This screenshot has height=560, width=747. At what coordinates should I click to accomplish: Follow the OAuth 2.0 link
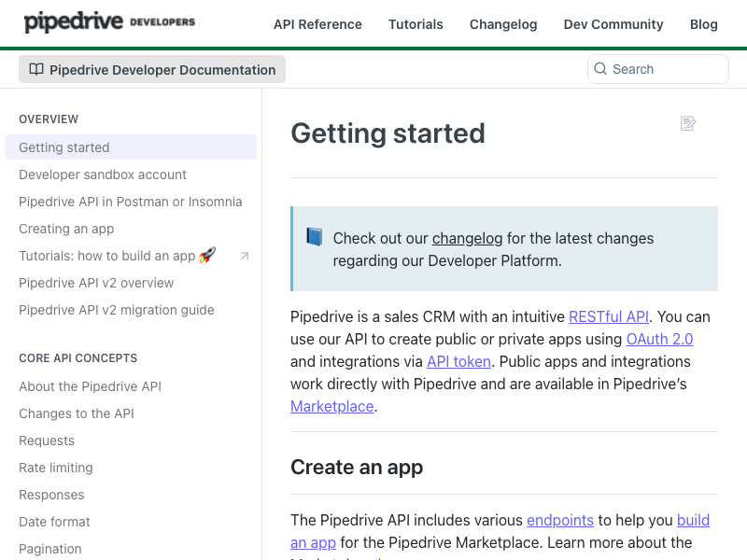point(659,339)
